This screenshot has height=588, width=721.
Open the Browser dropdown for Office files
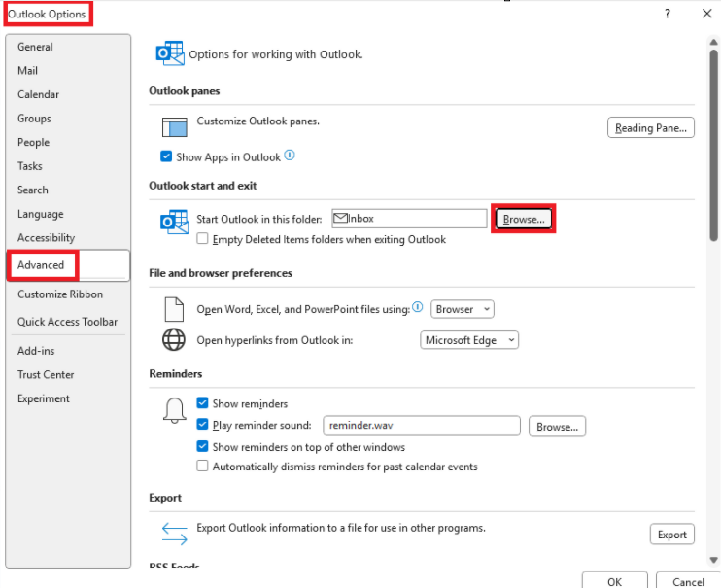tap(463, 309)
